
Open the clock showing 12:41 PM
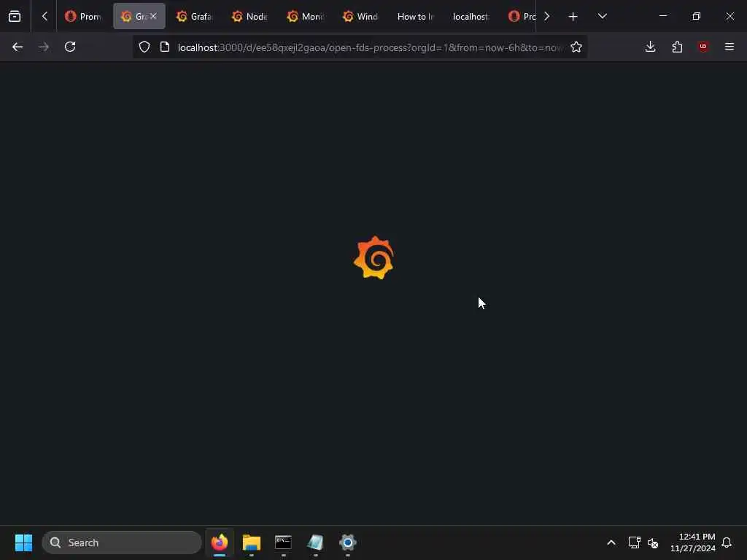pos(693,542)
